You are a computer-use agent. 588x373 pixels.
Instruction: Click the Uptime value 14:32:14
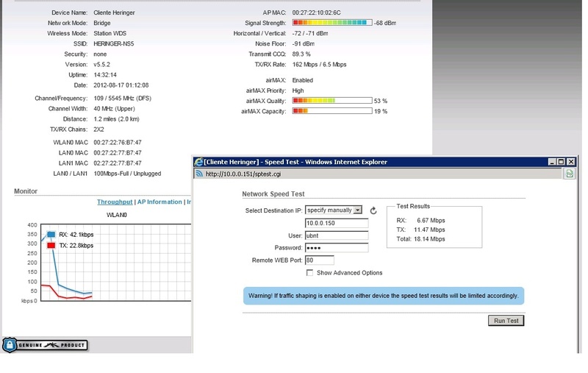[105, 75]
